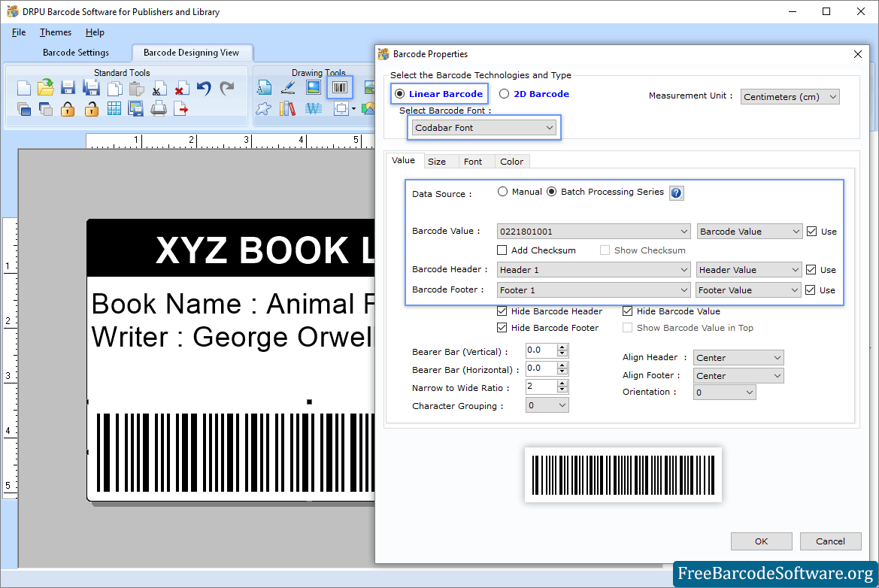Select Linear Barcode radio button
Screen dimensions: 879x588
coord(399,93)
